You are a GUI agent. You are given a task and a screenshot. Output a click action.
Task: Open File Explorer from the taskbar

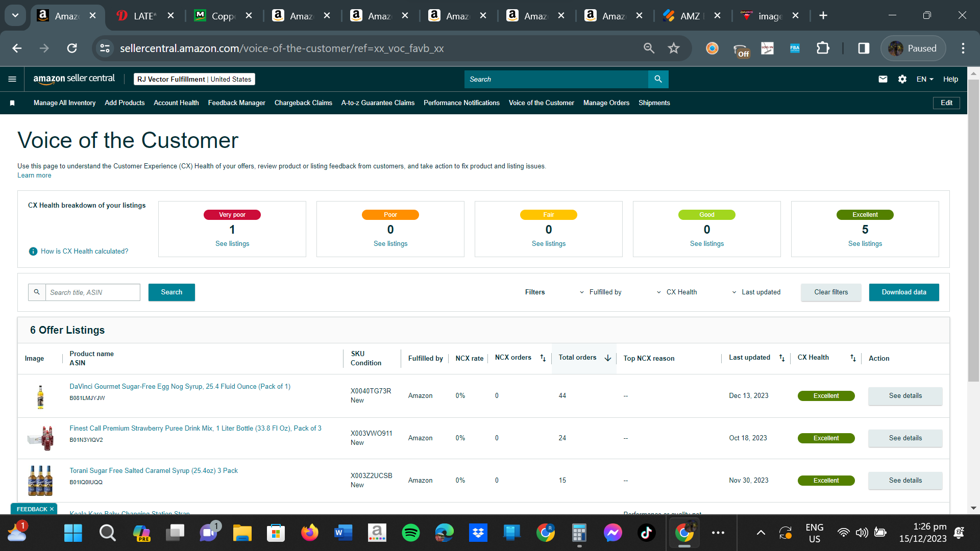point(242,533)
